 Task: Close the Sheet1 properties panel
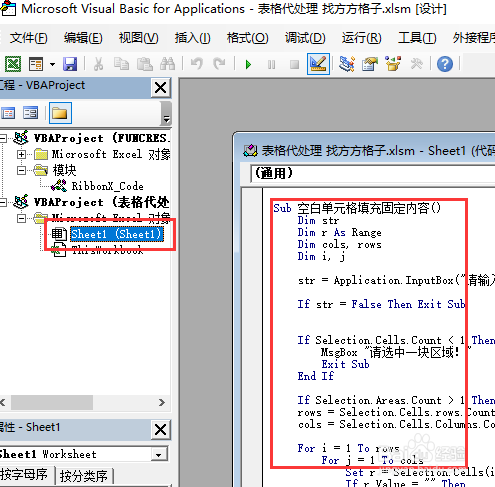[161, 429]
